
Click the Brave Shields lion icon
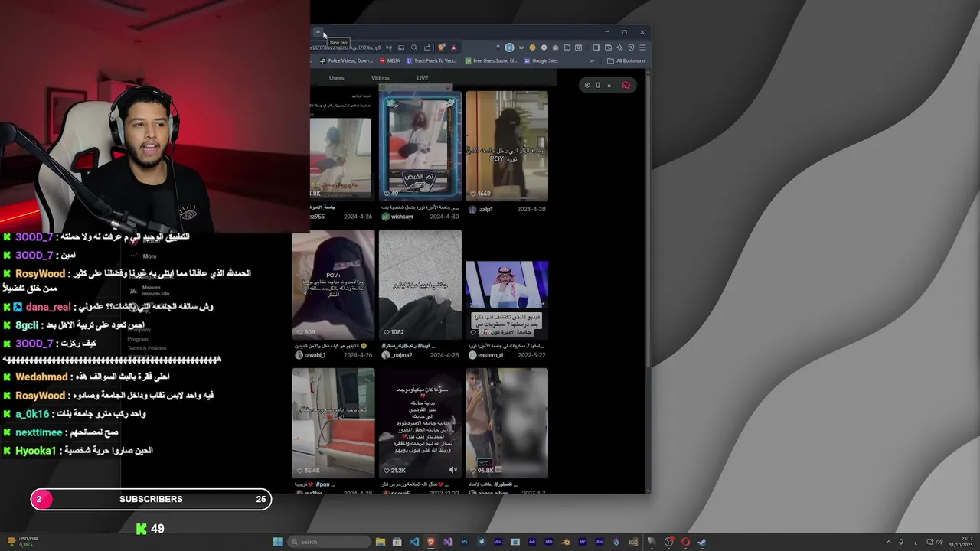tap(441, 47)
